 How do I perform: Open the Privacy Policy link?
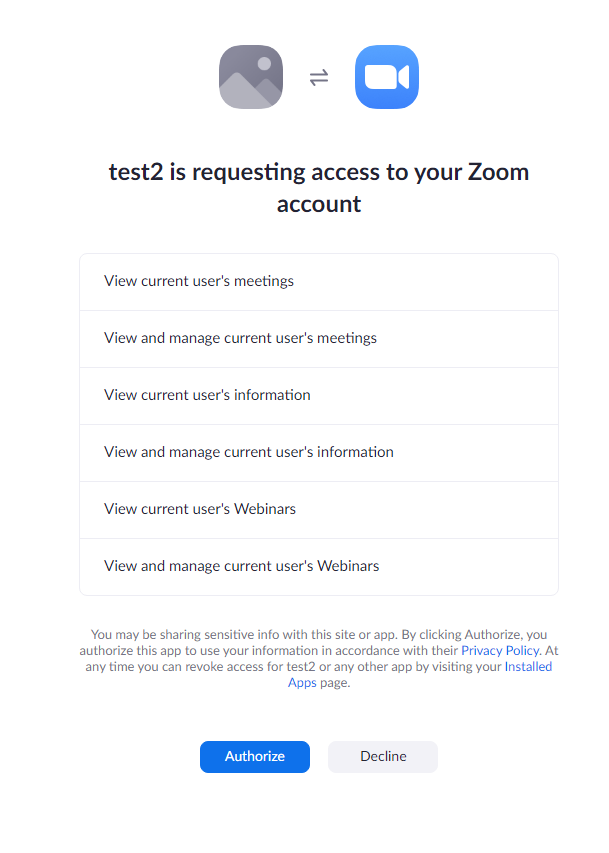click(500, 650)
